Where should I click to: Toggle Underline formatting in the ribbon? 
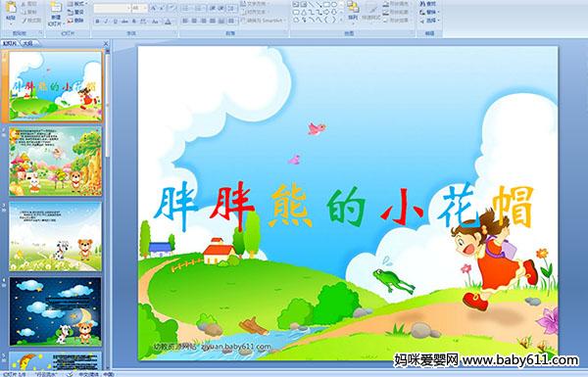[x=116, y=22]
